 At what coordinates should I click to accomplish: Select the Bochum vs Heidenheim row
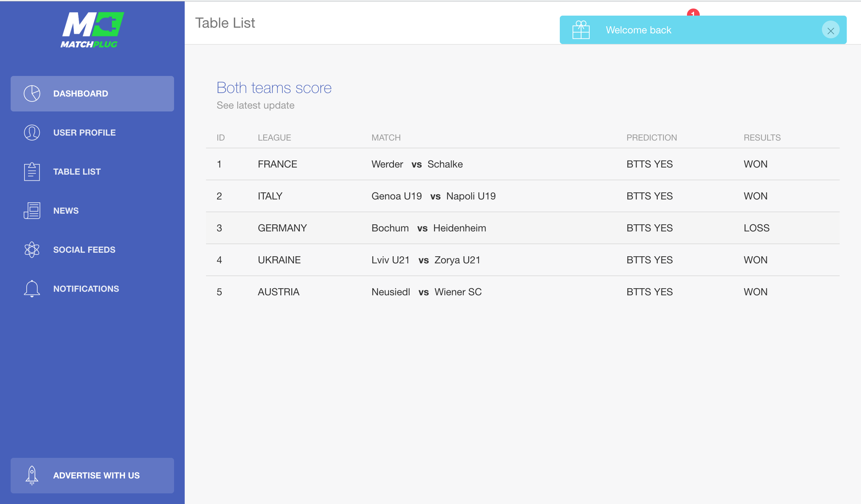pyautogui.click(x=428, y=228)
